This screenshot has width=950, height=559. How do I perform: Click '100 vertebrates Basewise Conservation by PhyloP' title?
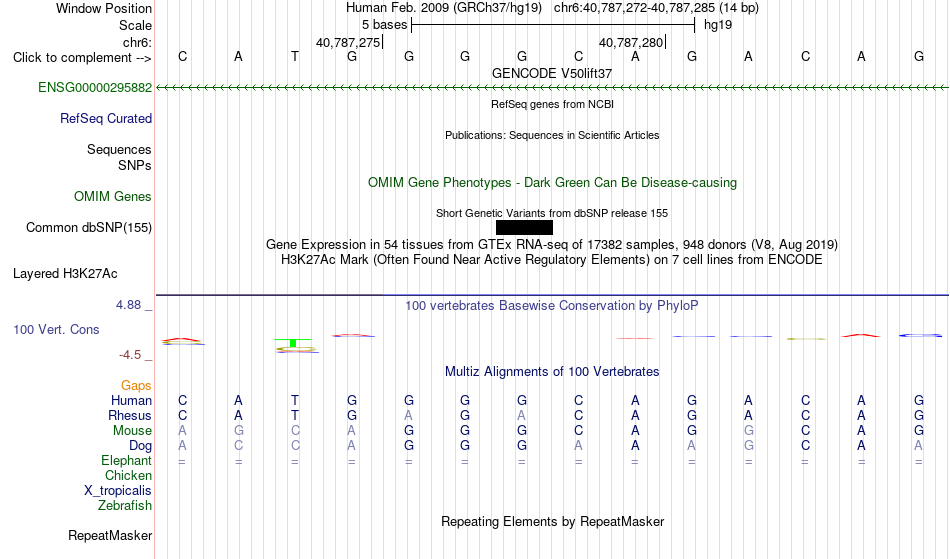(552, 305)
